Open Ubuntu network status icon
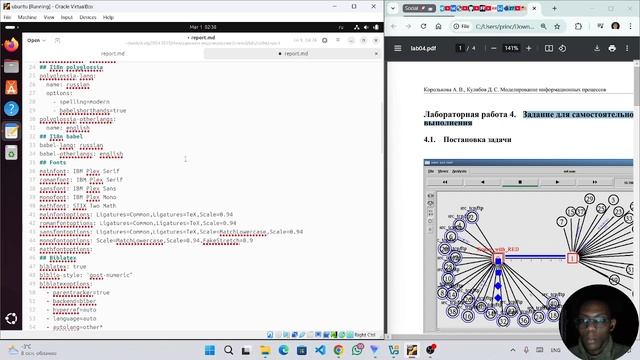 (x=356, y=27)
